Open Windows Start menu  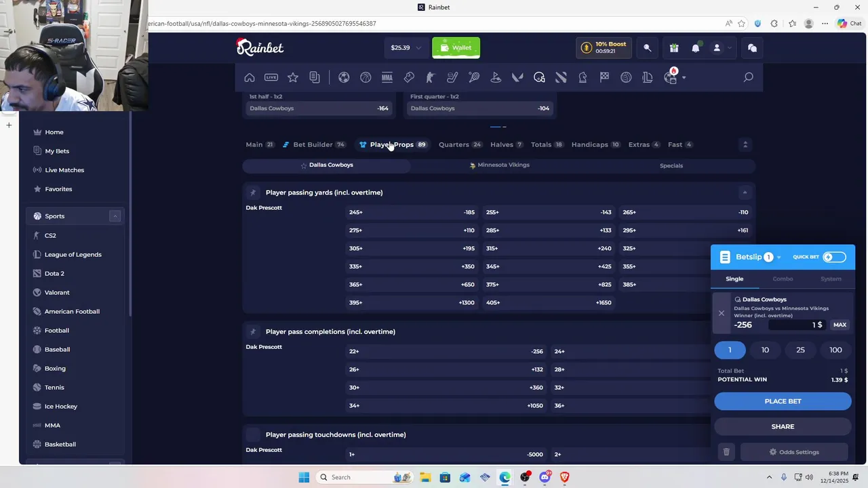[x=304, y=477]
